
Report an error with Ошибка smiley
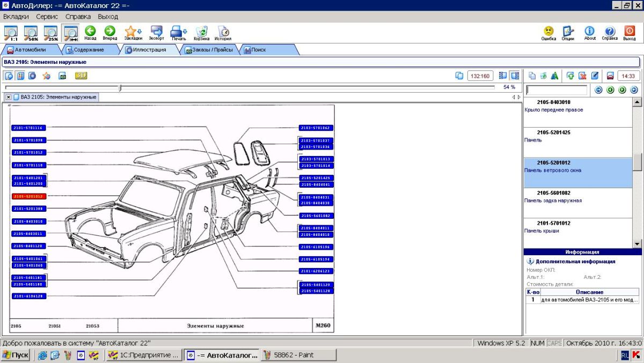tap(548, 33)
